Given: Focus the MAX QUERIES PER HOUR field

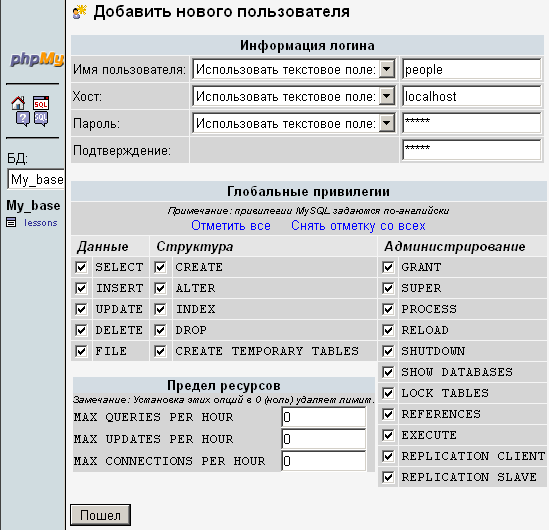Looking at the screenshot, I should [324, 417].
